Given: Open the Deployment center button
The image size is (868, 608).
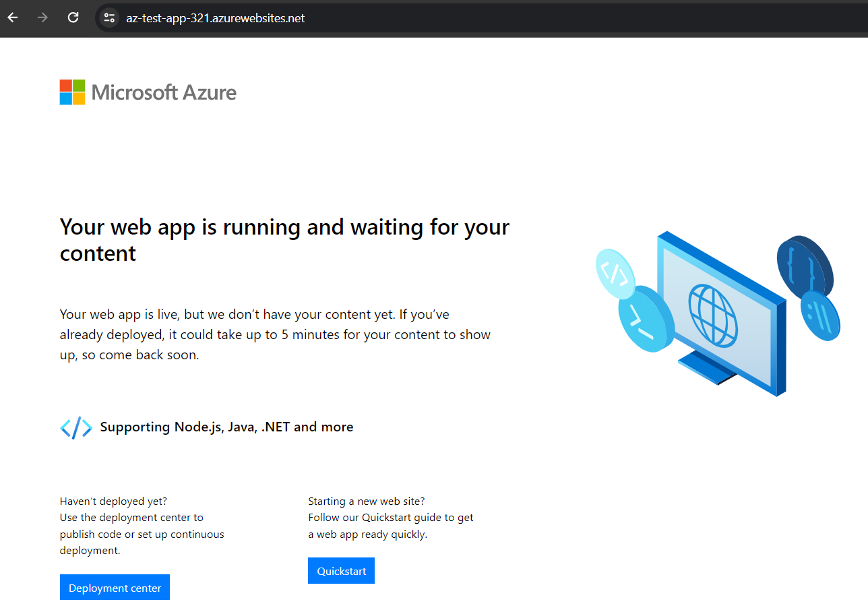Looking at the screenshot, I should (115, 587).
